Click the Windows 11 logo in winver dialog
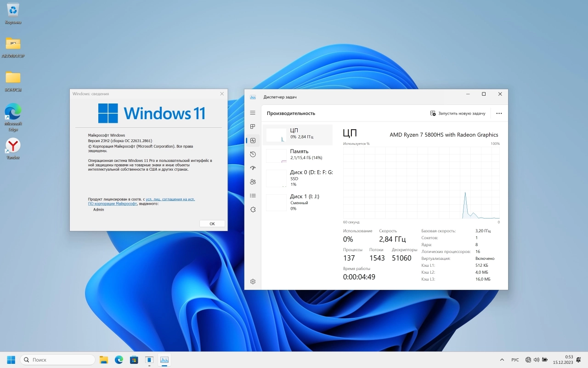The image size is (588, 368). click(x=152, y=113)
